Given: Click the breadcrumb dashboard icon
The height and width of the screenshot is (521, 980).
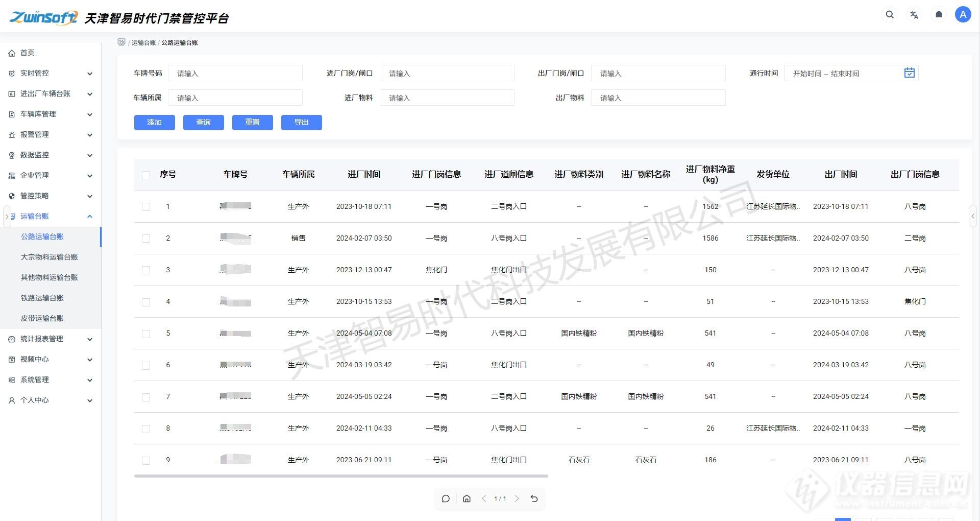Looking at the screenshot, I should pos(121,42).
